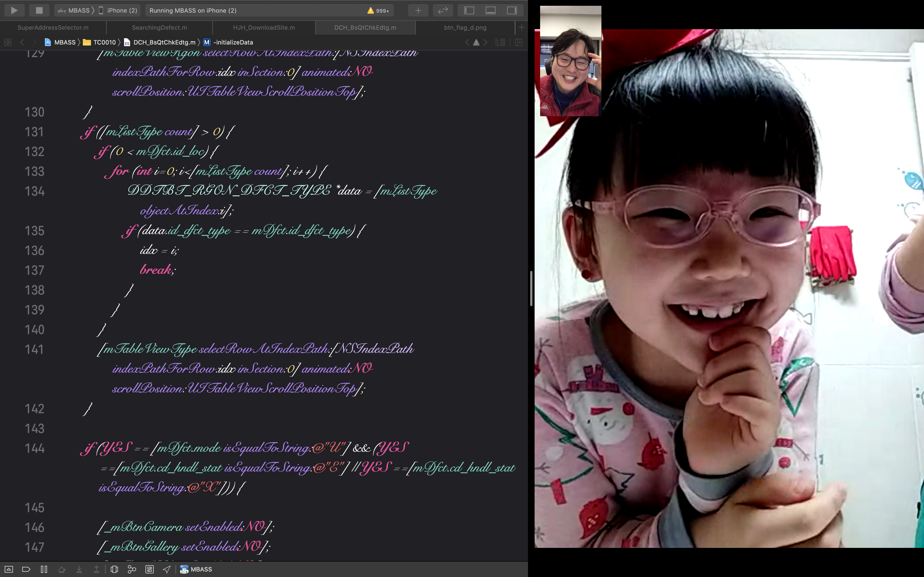Pause program execution in debug bar

(x=44, y=569)
